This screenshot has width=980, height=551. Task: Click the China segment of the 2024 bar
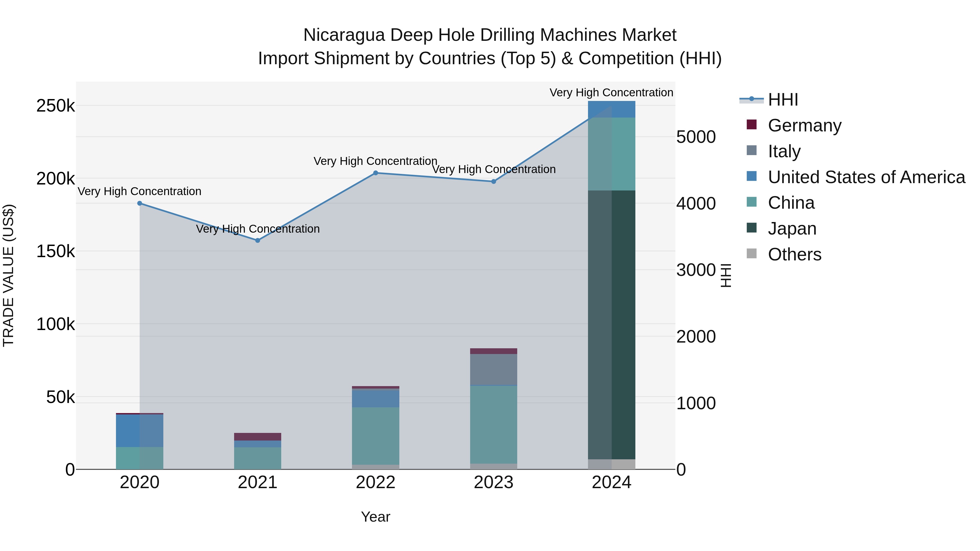612,154
